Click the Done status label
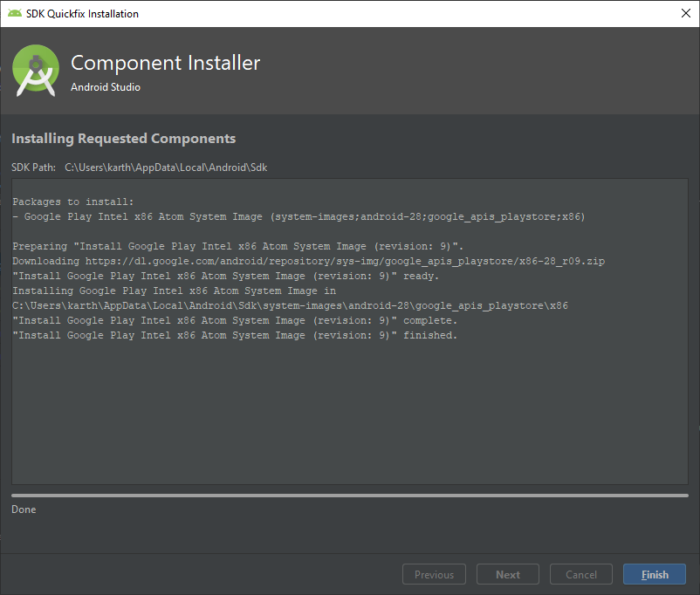Image resolution: width=700 pixels, height=595 pixels. pyautogui.click(x=24, y=510)
